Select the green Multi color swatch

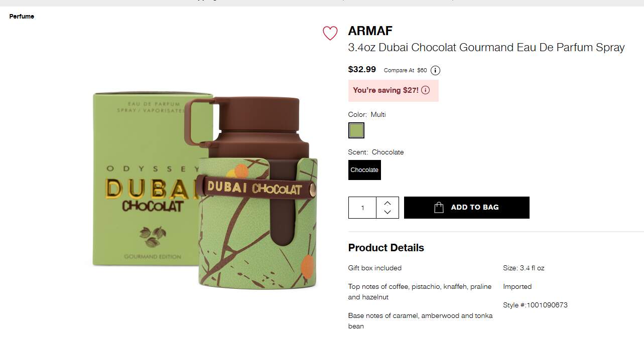click(x=356, y=130)
